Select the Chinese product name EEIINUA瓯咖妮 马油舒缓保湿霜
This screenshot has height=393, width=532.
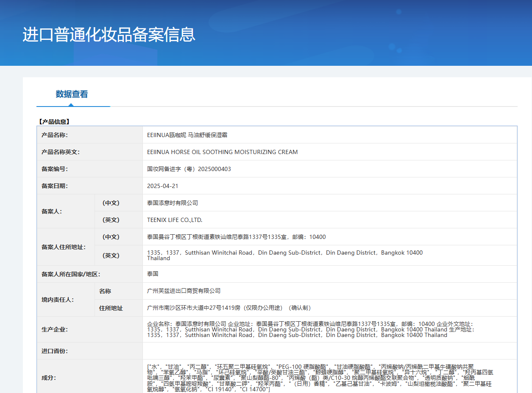pos(187,135)
